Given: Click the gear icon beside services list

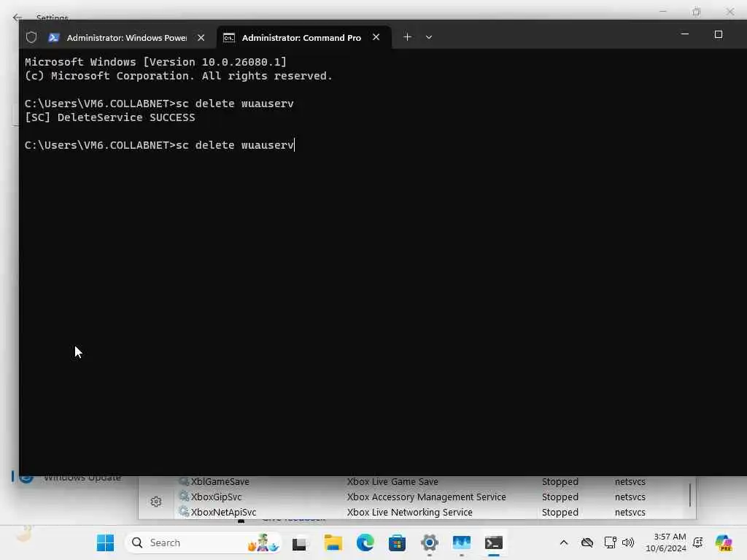Looking at the screenshot, I should coord(156,502).
